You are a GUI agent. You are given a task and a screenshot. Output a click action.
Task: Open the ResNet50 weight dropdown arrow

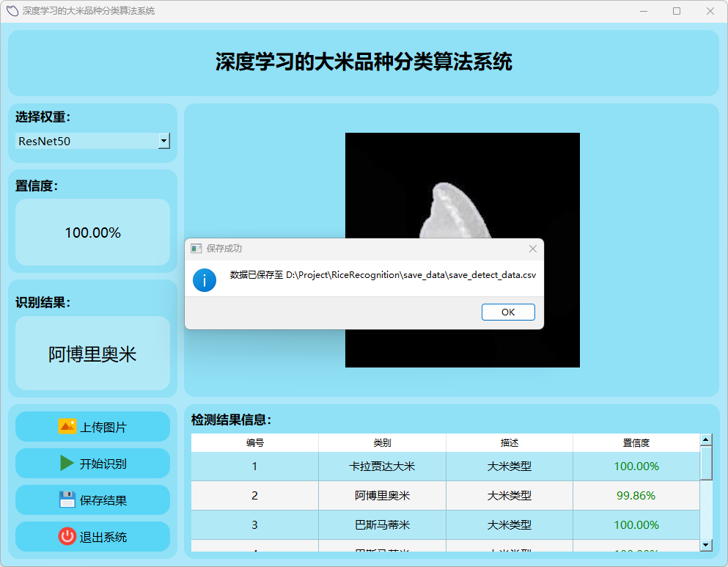(164, 141)
